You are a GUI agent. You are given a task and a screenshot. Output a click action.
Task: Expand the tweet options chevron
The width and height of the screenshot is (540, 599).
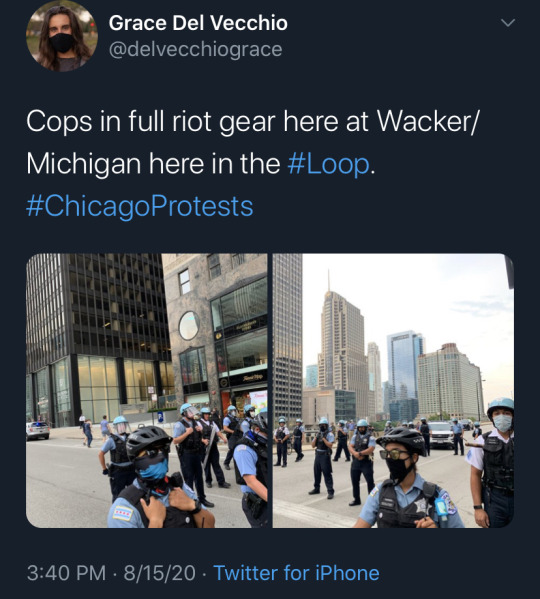(508, 23)
